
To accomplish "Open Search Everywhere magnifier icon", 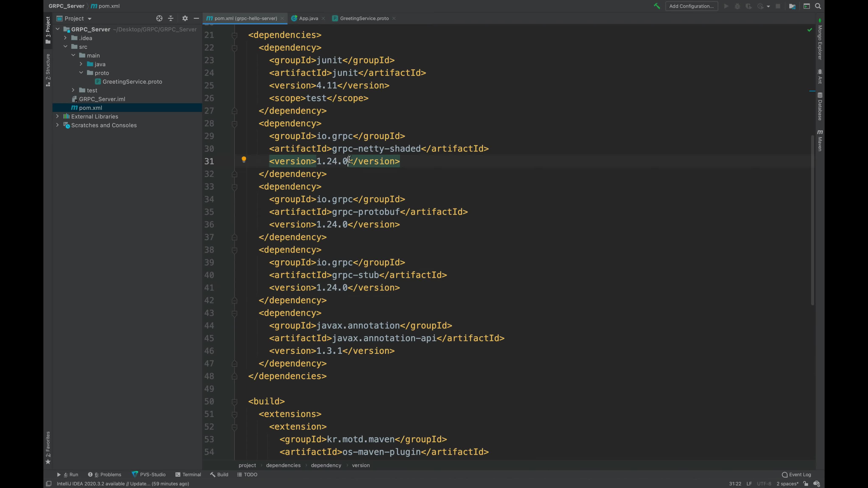I will pos(818,6).
